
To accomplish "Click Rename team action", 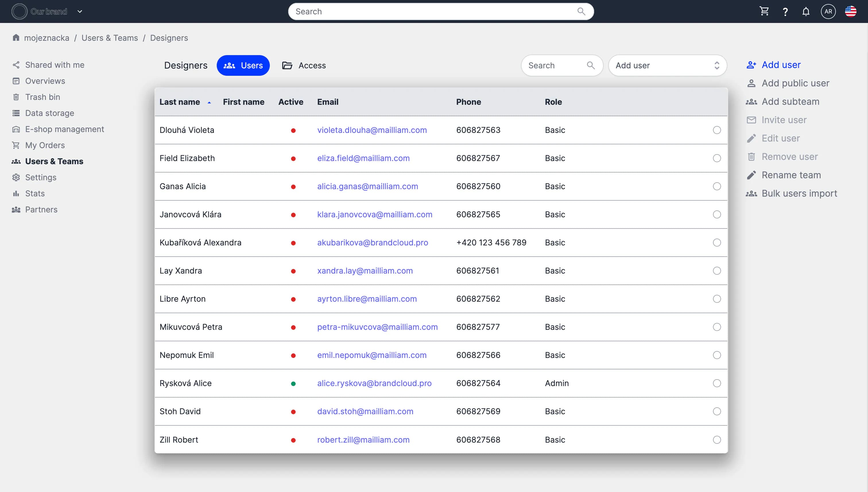I will [x=790, y=175].
